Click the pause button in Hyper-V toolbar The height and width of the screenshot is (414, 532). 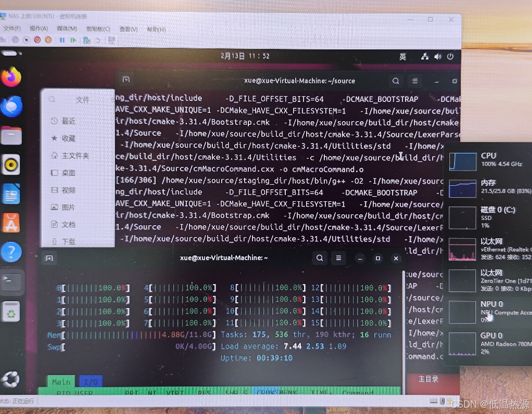(62, 40)
